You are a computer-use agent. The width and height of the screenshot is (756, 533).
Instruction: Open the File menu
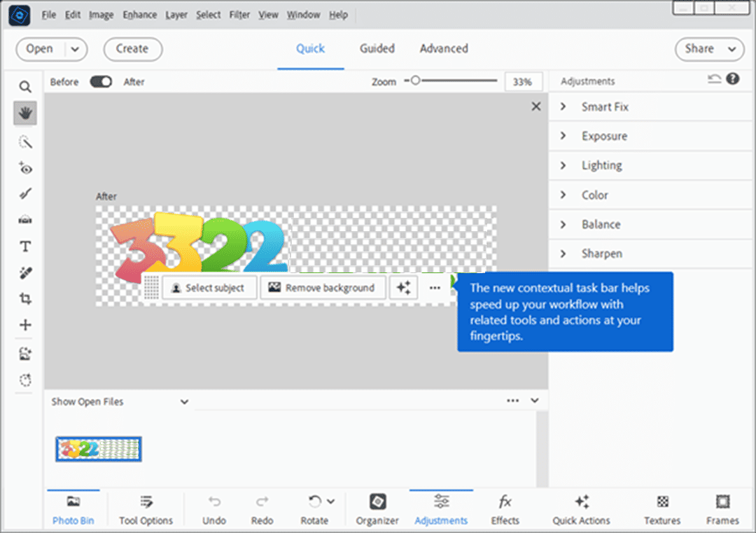click(49, 15)
